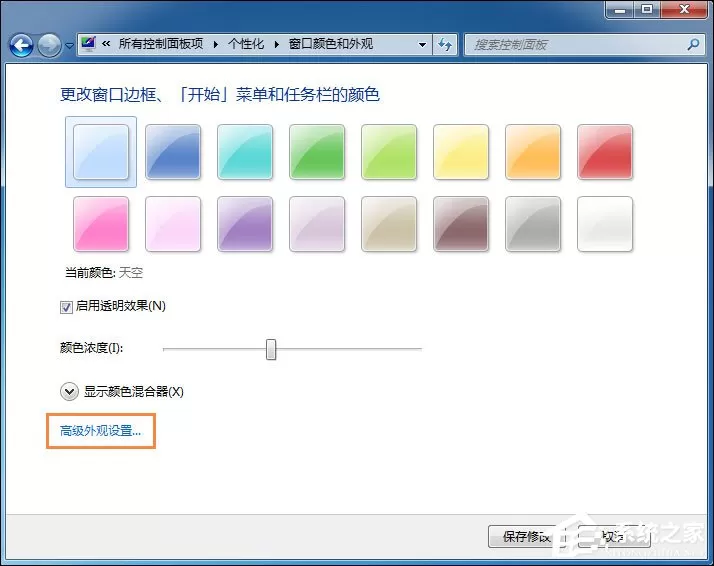Click the 保存修改 button
The width and height of the screenshot is (714, 566).
(x=527, y=536)
